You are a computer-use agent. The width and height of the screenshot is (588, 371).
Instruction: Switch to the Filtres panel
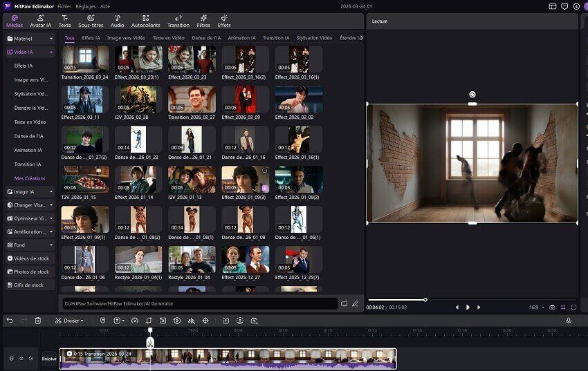[203, 21]
